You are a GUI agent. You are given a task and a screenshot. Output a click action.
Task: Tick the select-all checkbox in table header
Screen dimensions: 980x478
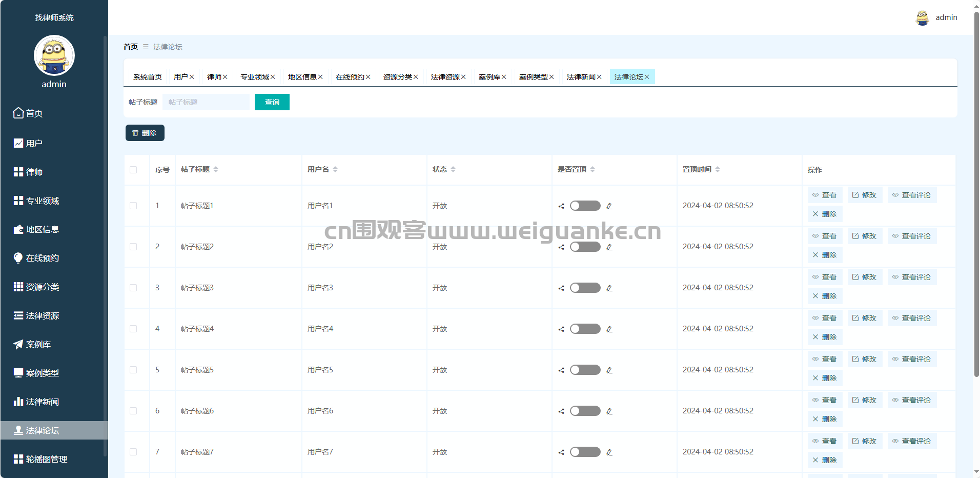[x=133, y=170]
